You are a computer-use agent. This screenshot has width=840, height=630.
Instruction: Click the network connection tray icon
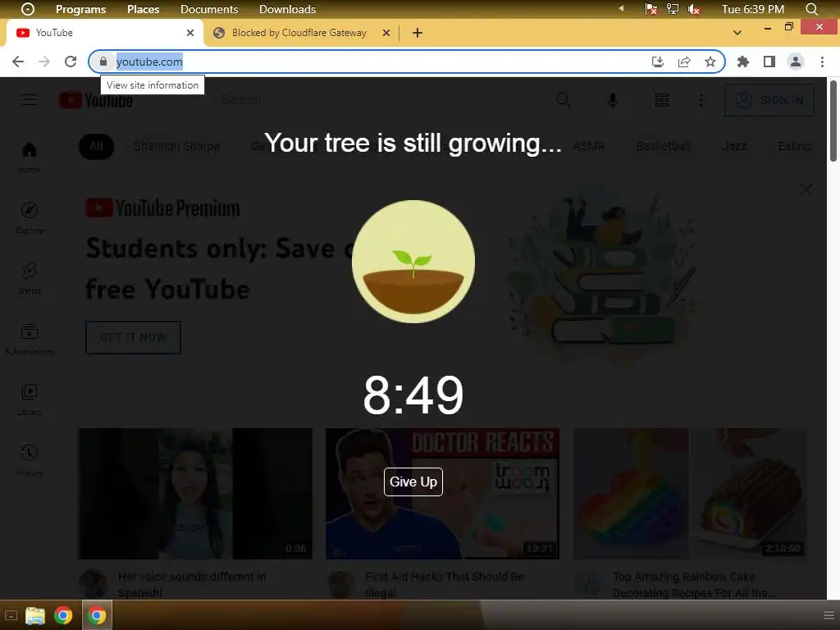click(x=673, y=9)
